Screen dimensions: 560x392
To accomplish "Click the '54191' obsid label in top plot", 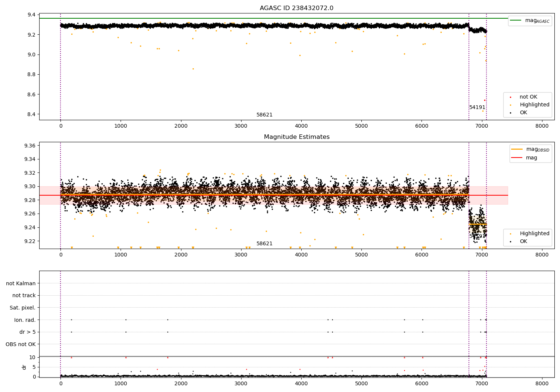I will [x=477, y=108].
